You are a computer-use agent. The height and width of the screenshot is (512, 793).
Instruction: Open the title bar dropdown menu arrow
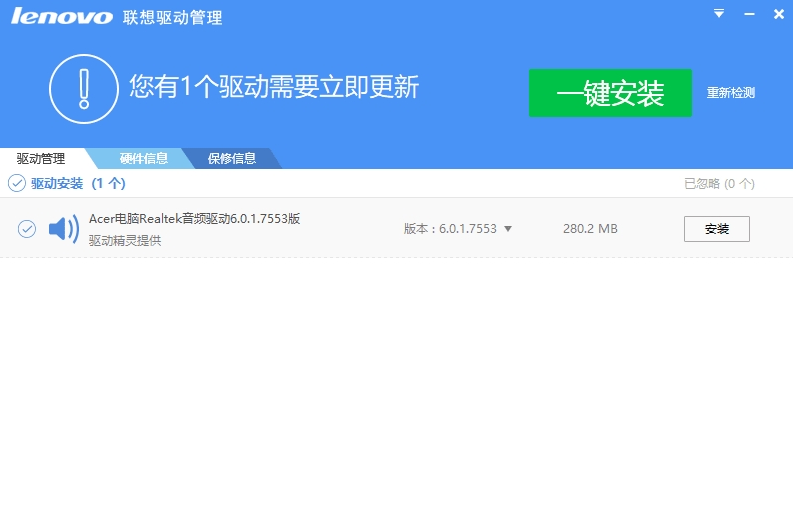click(719, 14)
